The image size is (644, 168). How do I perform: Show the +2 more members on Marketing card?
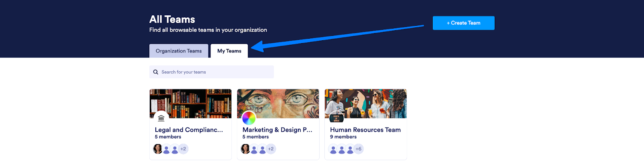(271, 149)
